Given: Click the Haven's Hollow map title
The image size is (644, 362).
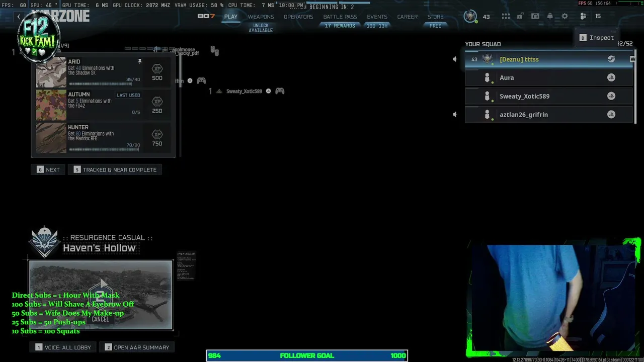Looking at the screenshot, I should [x=99, y=248].
